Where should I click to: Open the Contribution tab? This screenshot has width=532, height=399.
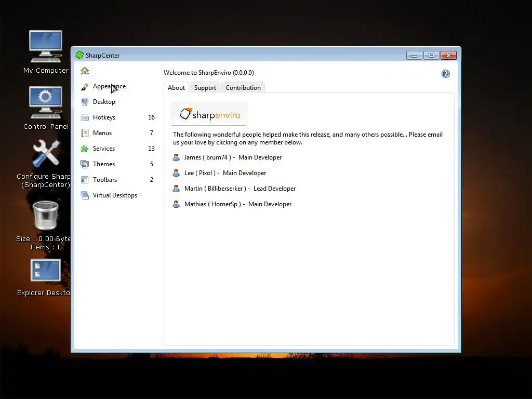point(243,87)
